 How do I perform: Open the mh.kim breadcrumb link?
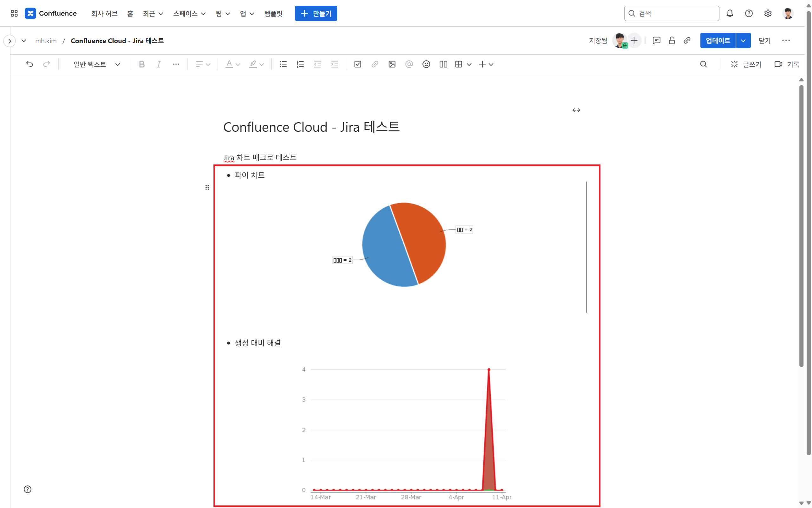46,41
